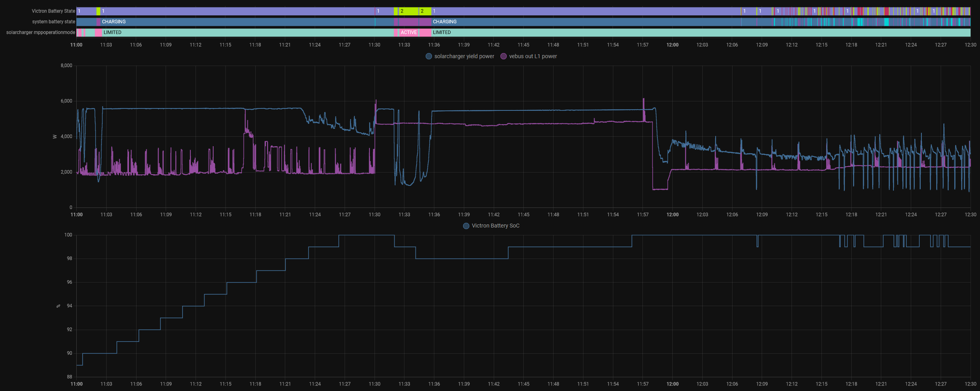Click the LIMITED segment starting after 11:36
980x391 pixels.
pyautogui.click(x=700, y=32)
